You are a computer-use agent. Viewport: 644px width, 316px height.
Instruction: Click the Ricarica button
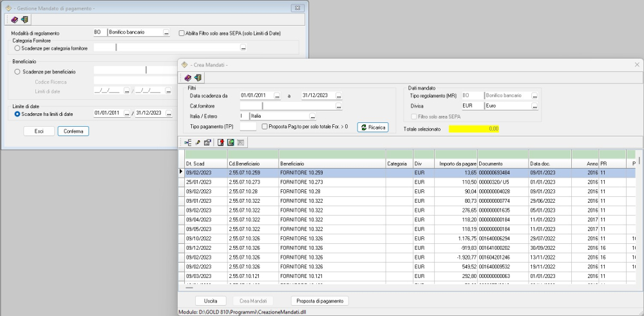373,127
